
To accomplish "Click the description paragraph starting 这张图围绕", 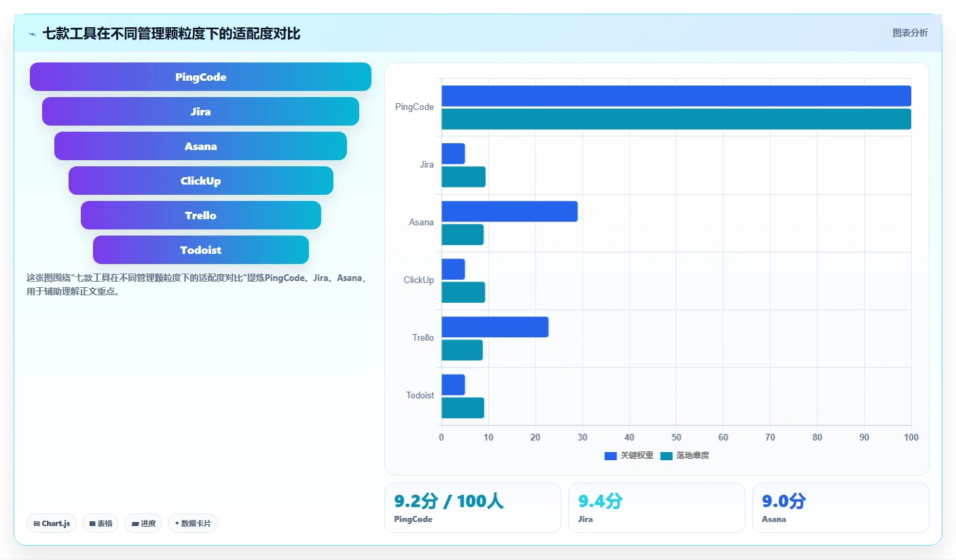I will pyautogui.click(x=198, y=285).
